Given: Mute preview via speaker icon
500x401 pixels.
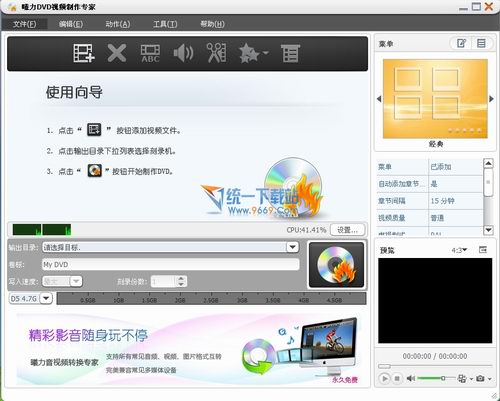Looking at the screenshot, I should click(x=411, y=378).
